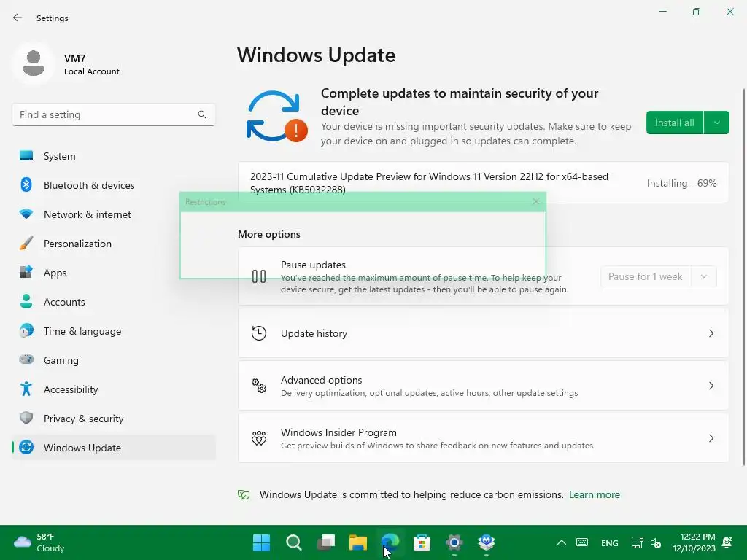Open Task View on the taskbar
Screen dimensions: 747x560
pyautogui.click(x=326, y=542)
